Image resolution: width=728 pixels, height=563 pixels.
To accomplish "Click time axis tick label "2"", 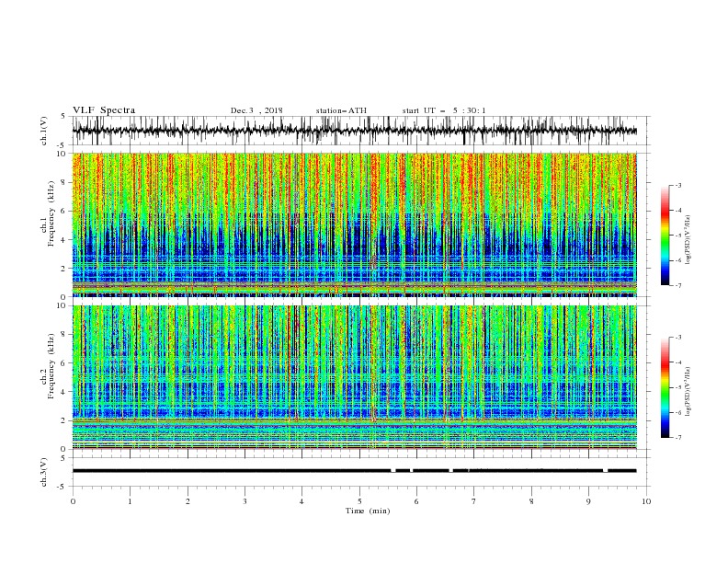I will pos(188,501).
